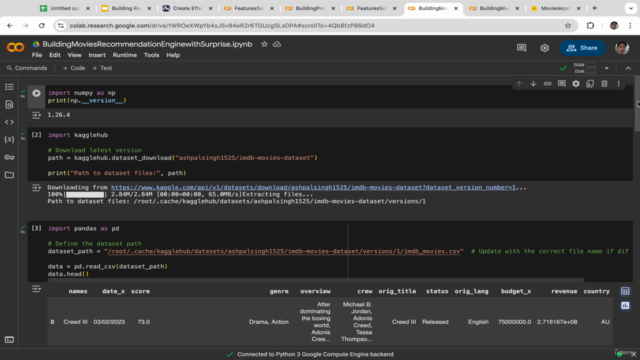Open a new browser tab
This screenshot has width=640, height=360.
594,8
